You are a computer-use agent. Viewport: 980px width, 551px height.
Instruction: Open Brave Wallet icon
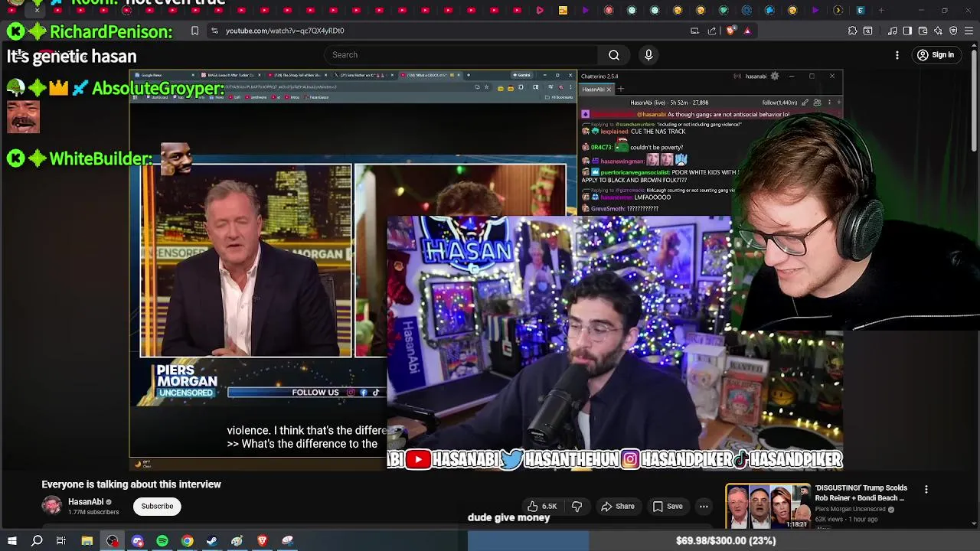[x=923, y=31]
